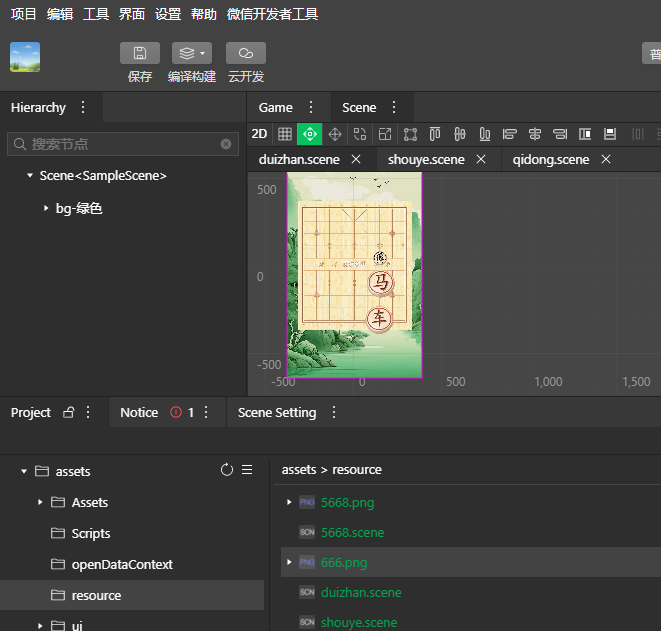Select the resource folder
The image size is (661, 631).
click(x=132, y=595)
